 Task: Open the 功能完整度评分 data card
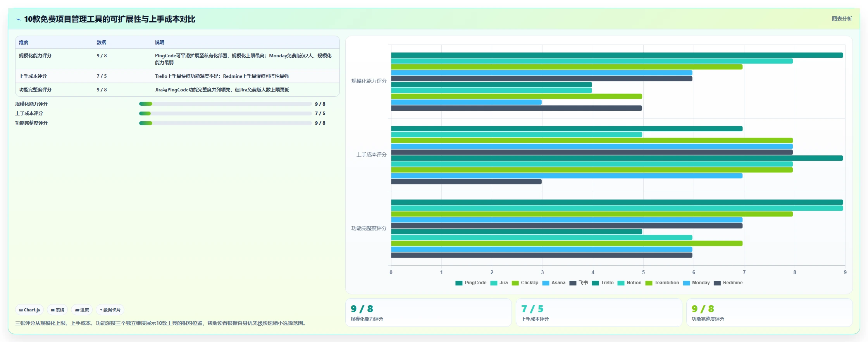point(770,313)
